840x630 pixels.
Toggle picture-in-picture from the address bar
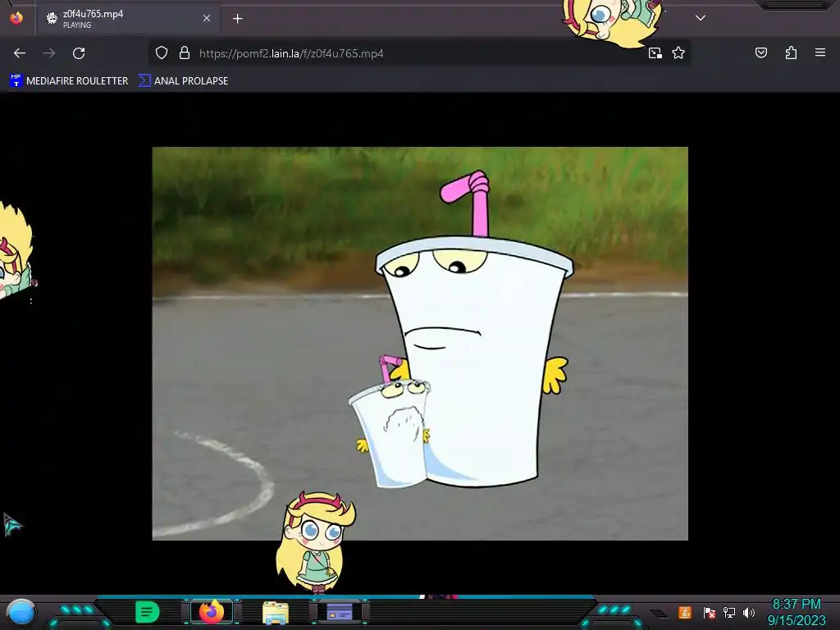click(655, 53)
